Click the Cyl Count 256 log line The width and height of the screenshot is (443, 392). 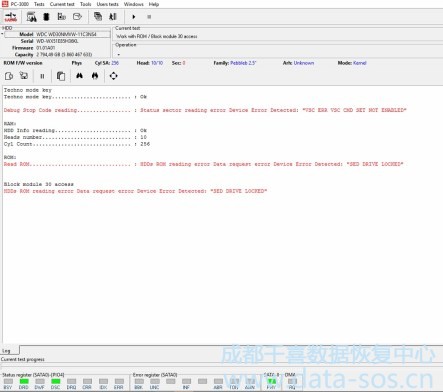pyautogui.click(x=77, y=144)
